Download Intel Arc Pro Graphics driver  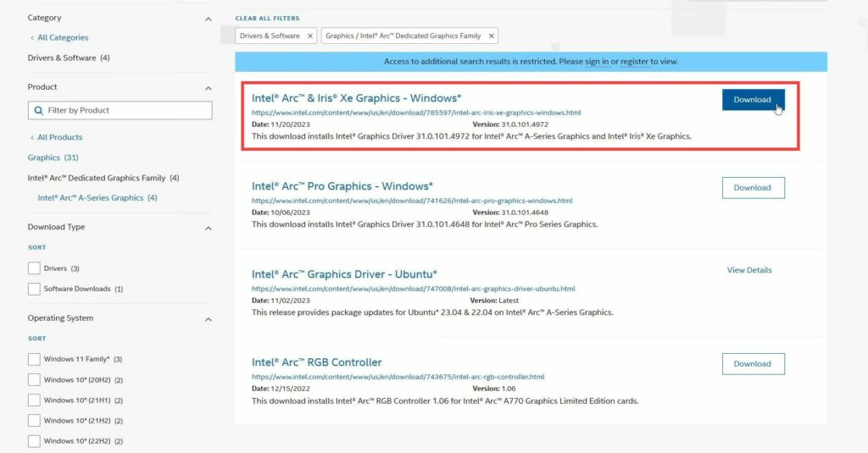753,188
